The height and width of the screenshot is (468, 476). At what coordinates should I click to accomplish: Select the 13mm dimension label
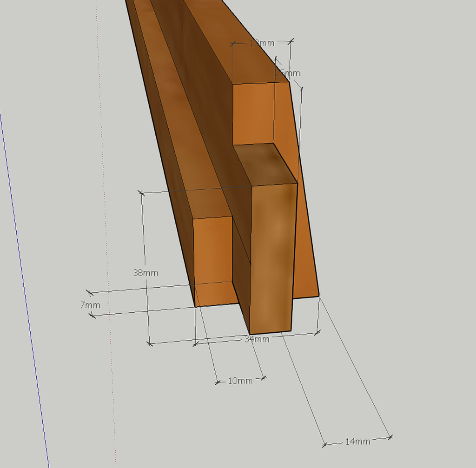[262, 43]
